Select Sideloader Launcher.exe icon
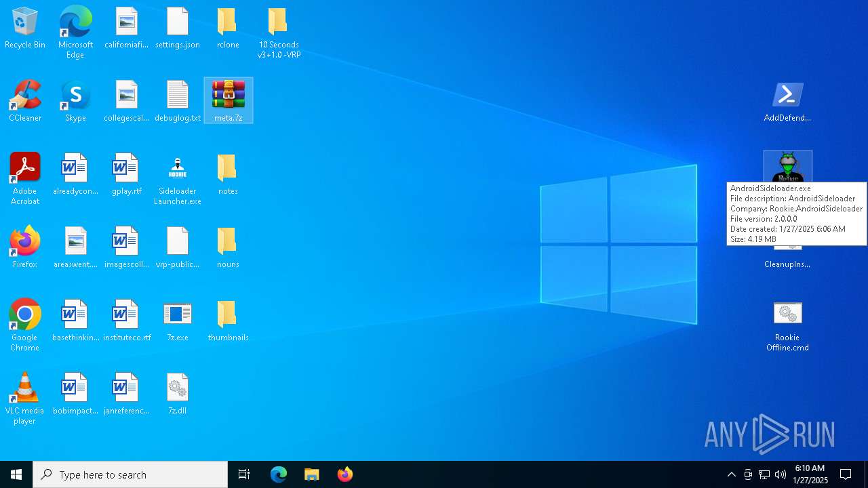This screenshot has height=488, width=868. point(178,179)
